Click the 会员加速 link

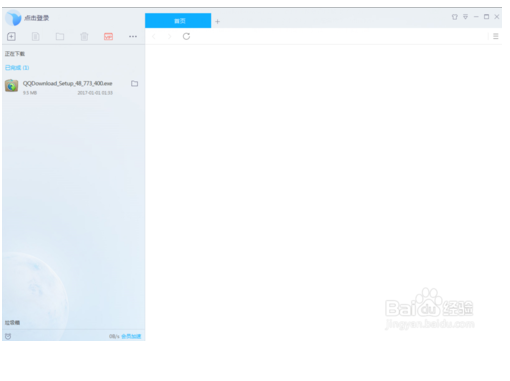coord(131,336)
